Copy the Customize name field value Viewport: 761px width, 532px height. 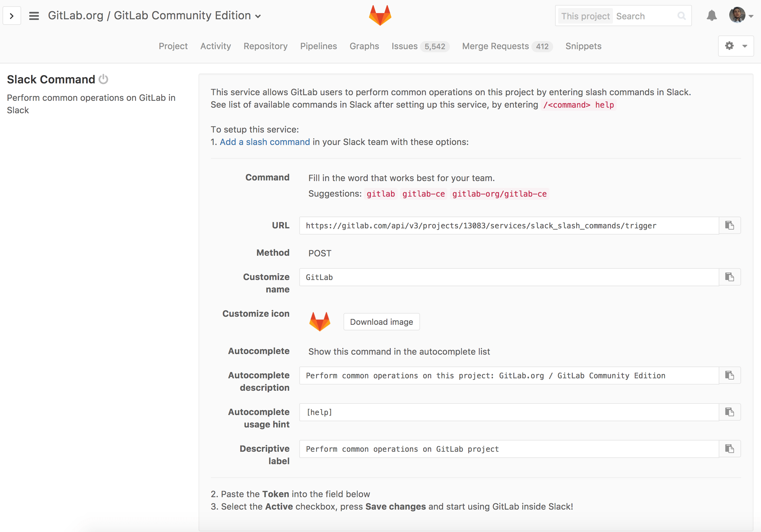pyautogui.click(x=730, y=277)
